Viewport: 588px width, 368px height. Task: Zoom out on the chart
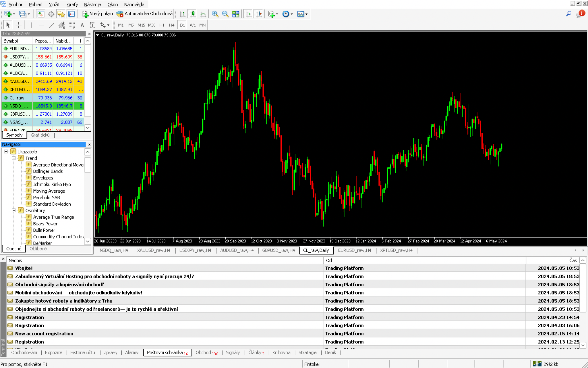click(225, 14)
